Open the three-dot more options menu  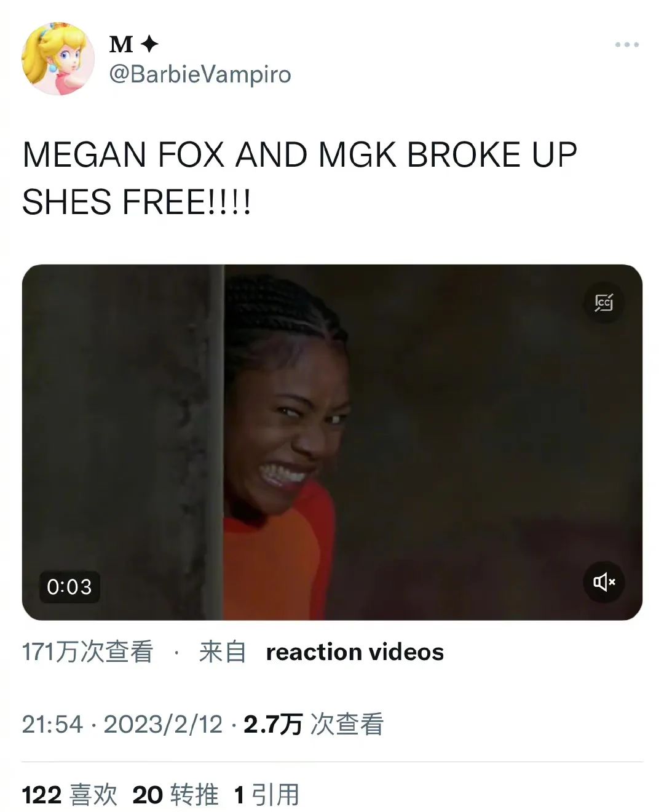click(626, 44)
